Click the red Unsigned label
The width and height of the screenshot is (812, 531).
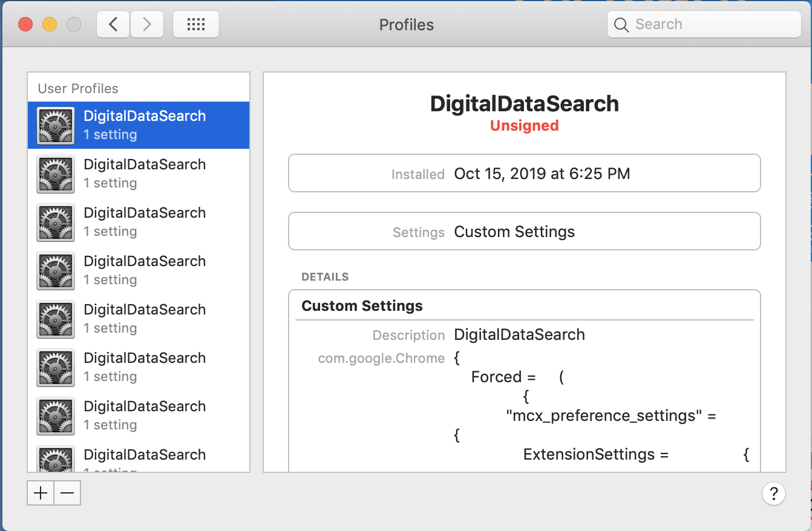click(524, 126)
